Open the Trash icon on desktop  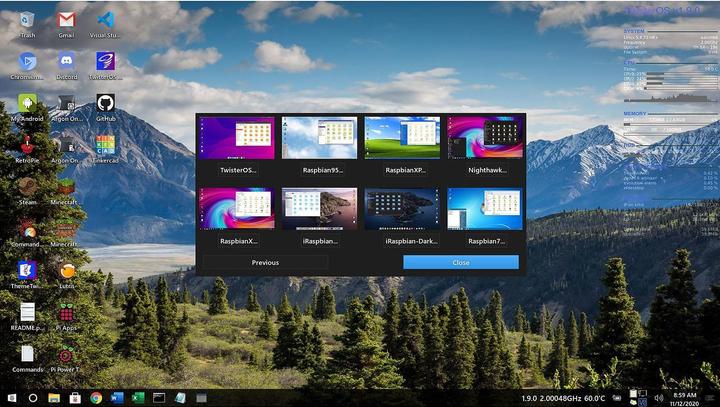pyautogui.click(x=27, y=21)
